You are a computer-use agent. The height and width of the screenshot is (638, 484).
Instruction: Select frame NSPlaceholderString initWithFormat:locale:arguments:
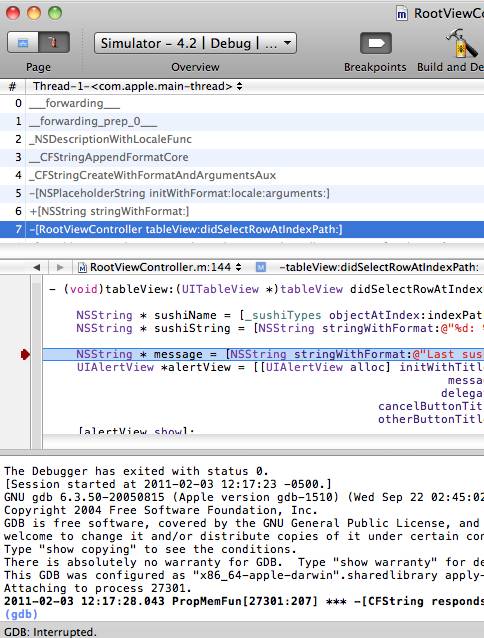coord(242,193)
